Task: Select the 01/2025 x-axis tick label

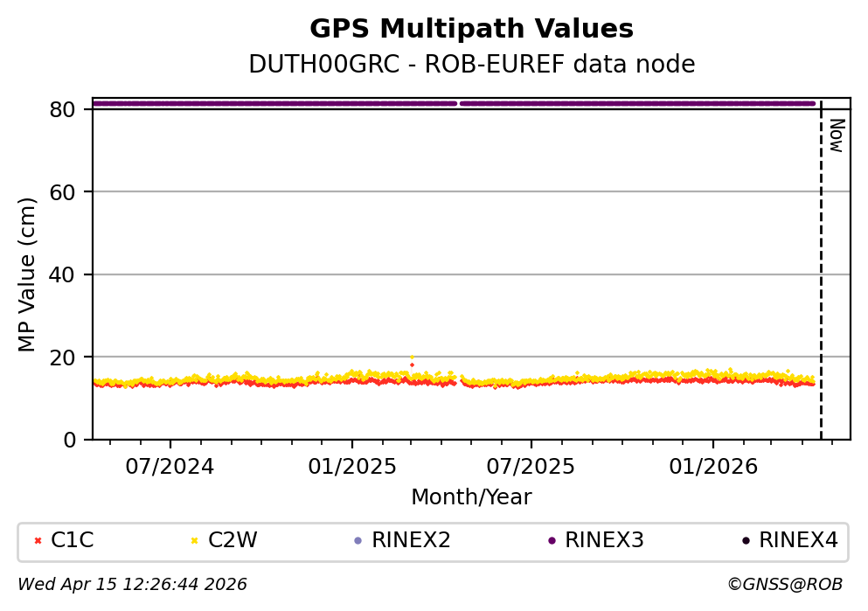Action: coord(351,466)
